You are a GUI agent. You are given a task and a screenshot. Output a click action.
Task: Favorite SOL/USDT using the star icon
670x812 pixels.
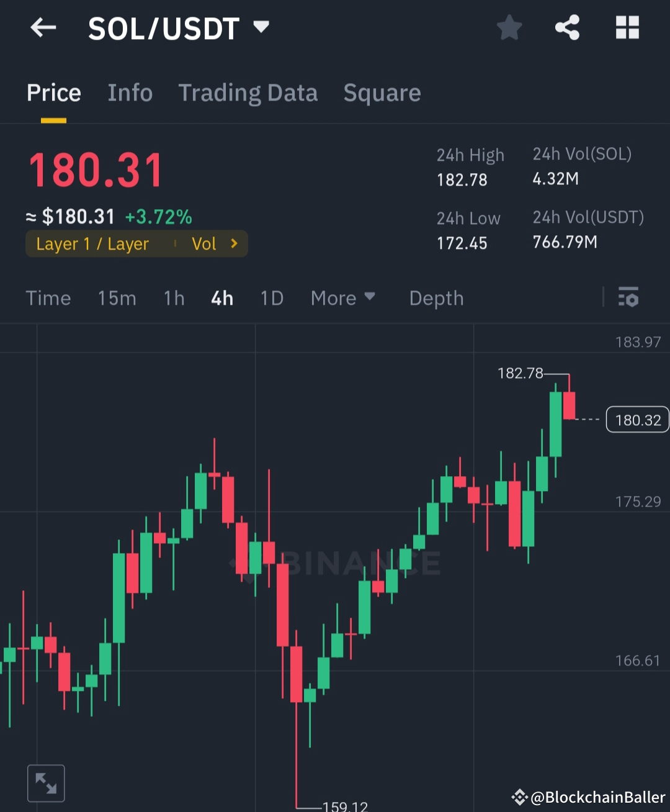click(x=509, y=27)
